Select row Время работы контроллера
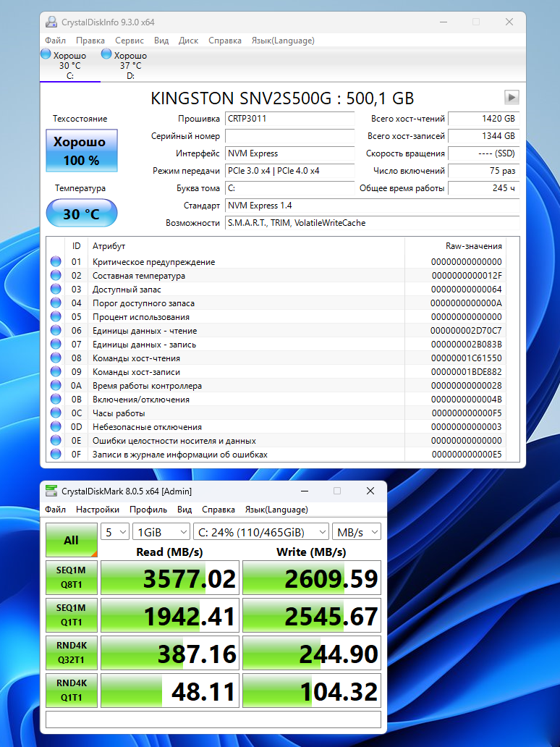This screenshot has width=560, height=747. 276,386
